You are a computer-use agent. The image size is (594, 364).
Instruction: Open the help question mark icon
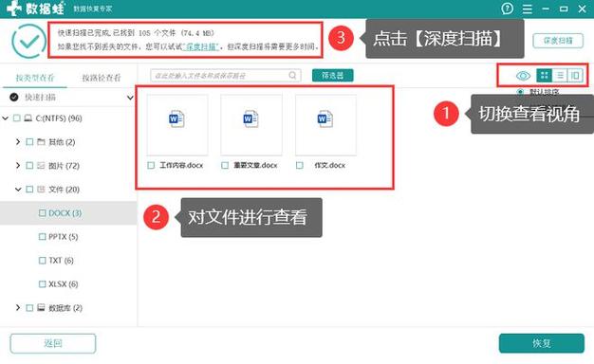point(508,9)
